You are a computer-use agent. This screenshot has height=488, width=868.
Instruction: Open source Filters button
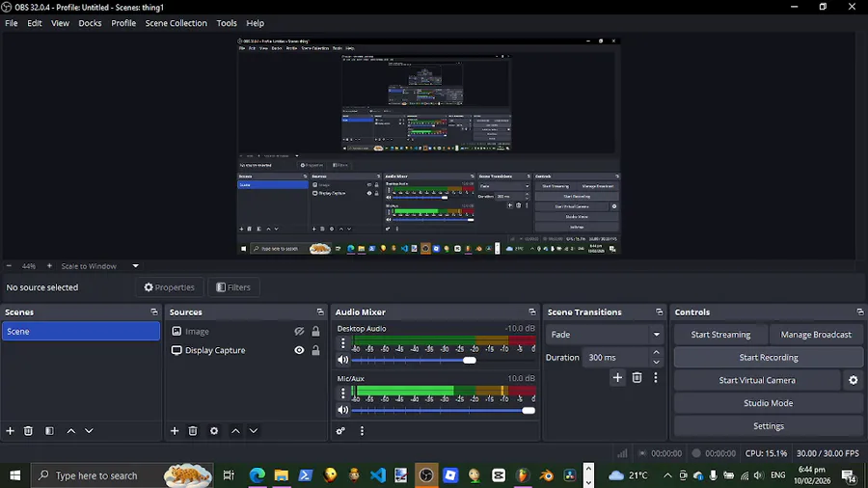coord(233,287)
